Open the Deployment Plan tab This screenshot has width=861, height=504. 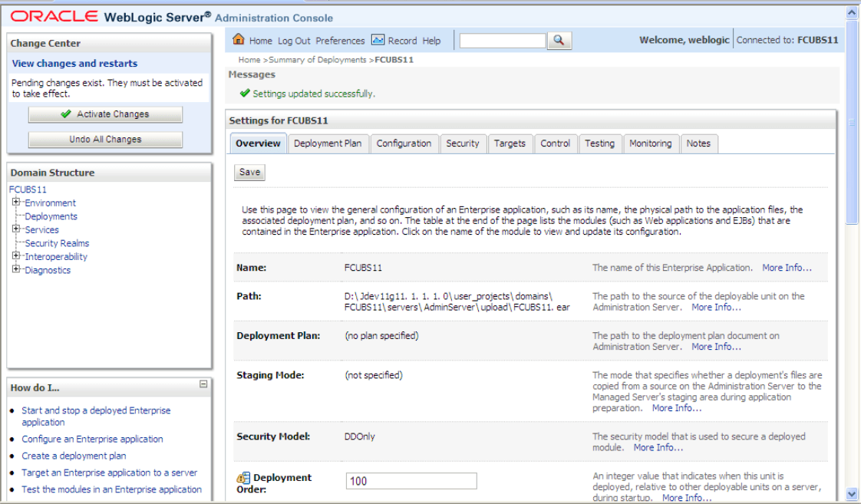(x=328, y=143)
